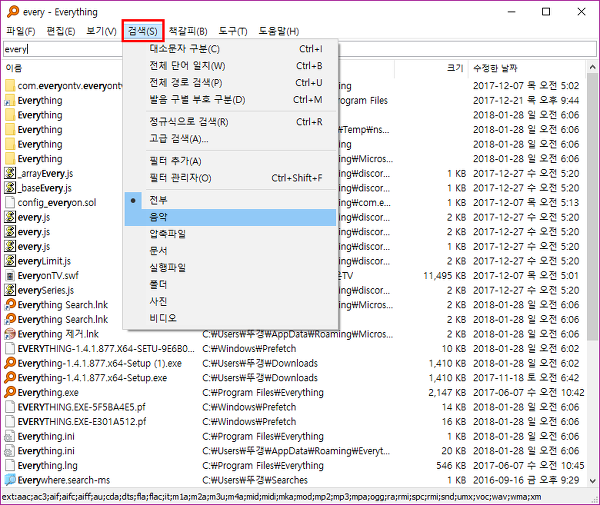Screen dimensions: 600x505
Task: Click script icon of everyLimit.js
Action: 10,261
